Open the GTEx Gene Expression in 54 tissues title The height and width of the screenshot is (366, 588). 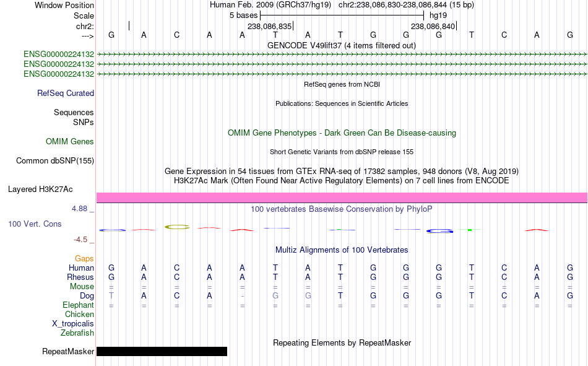pos(342,171)
